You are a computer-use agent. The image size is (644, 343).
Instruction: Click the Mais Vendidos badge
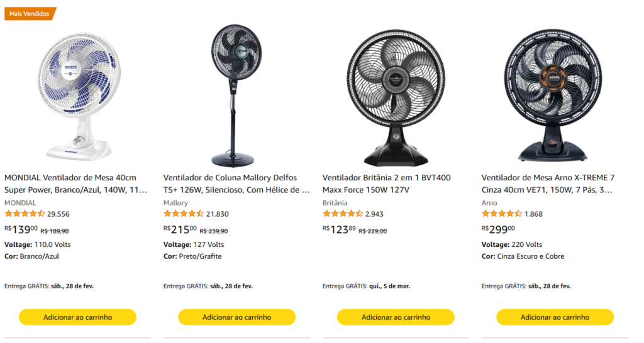(30, 13)
